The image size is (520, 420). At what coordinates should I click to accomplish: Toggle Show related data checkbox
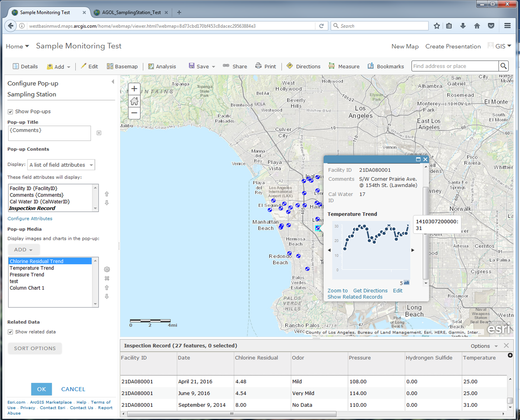pyautogui.click(x=10, y=332)
